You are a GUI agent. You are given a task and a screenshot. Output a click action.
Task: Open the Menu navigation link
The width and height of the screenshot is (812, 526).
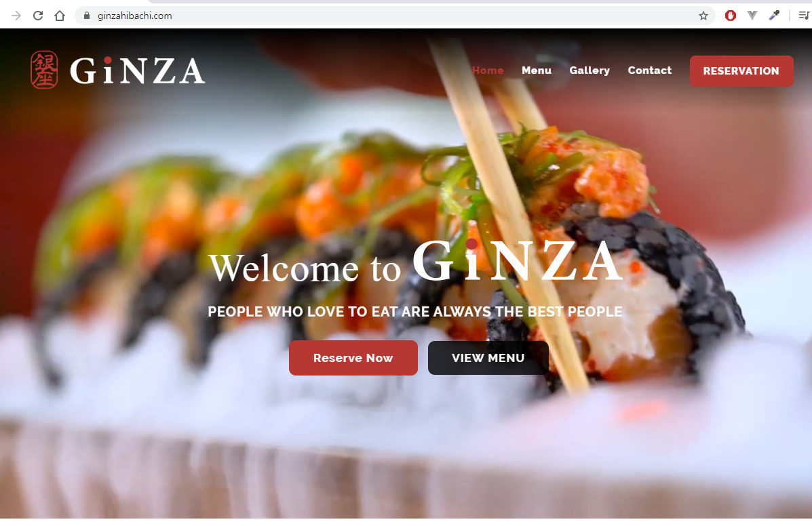tap(537, 70)
